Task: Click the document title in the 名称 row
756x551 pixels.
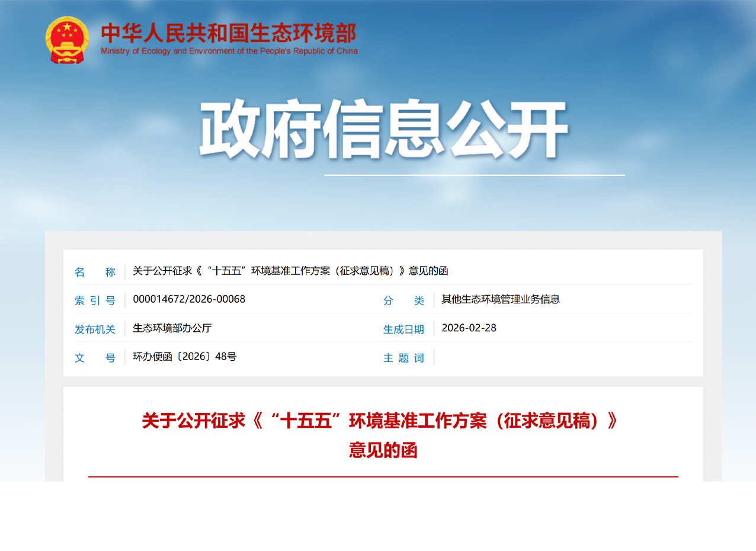Action: (x=290, y=271)
